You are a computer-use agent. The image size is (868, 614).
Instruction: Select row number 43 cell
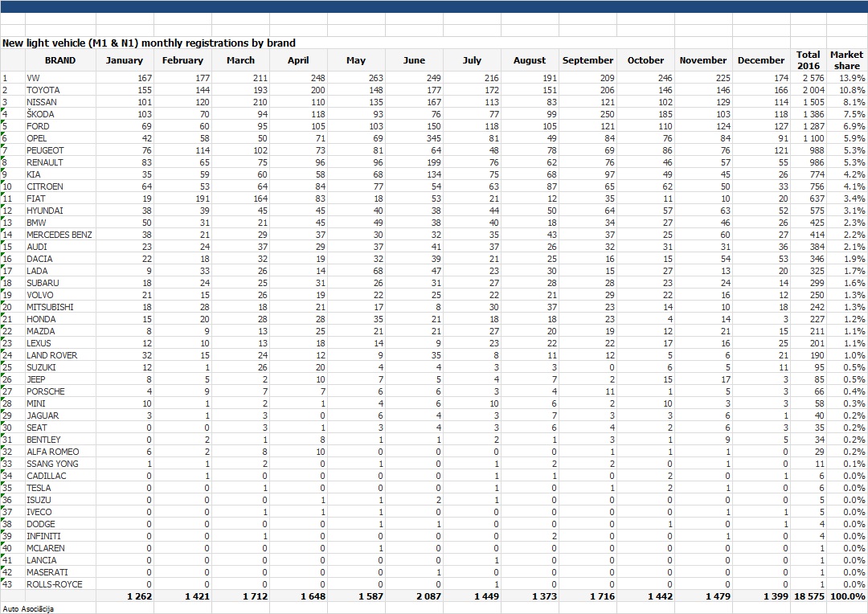pos(13,584)
